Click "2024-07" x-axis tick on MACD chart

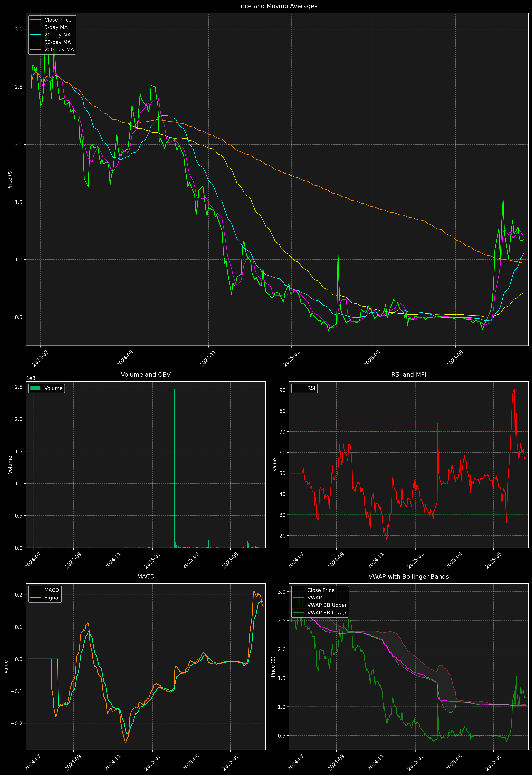pyautogui.click(x=33, y=762)
